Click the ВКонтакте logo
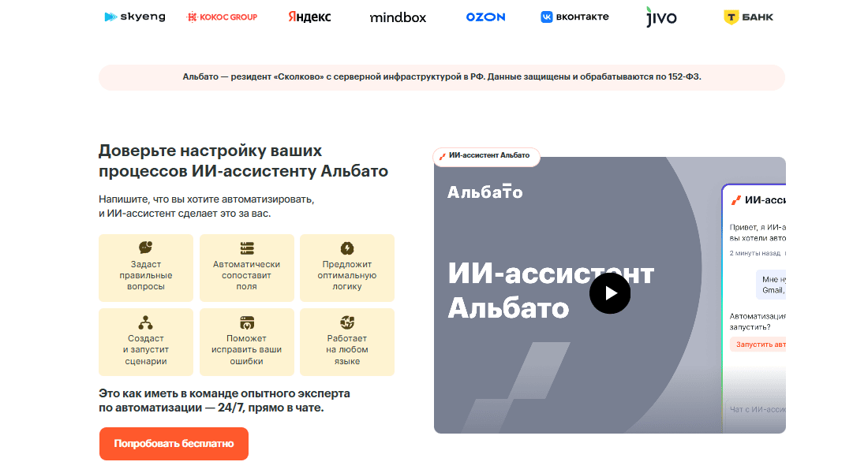 point(574,17)
